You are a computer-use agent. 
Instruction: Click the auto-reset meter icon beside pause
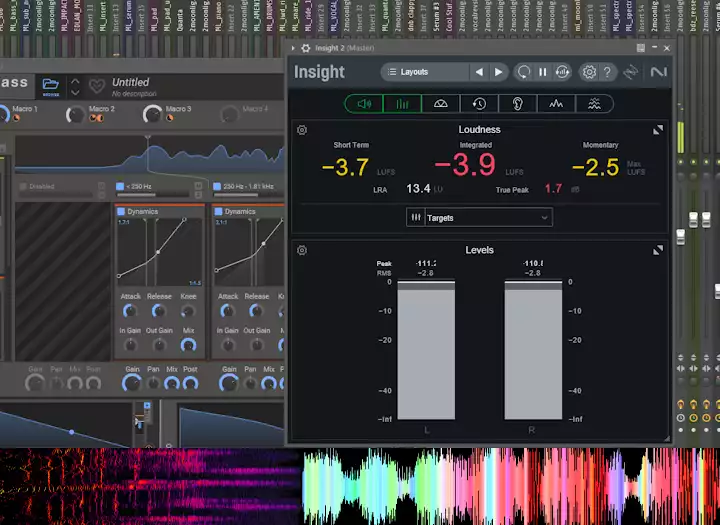562,72
